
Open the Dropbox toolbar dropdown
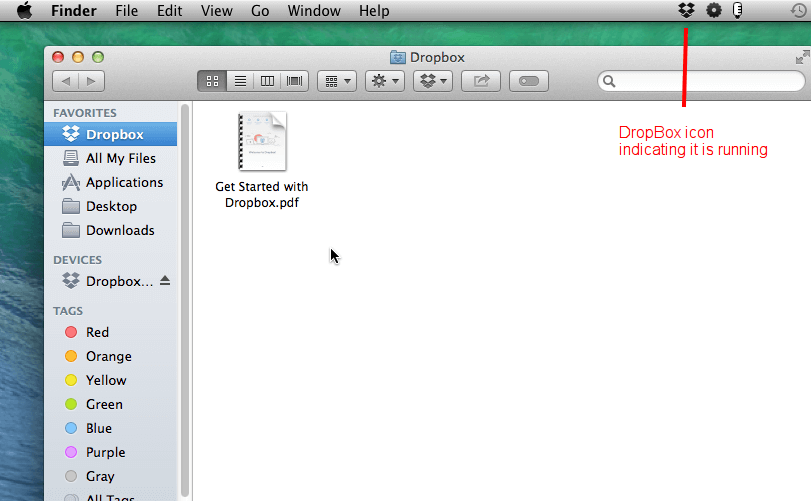pos(433,81)
